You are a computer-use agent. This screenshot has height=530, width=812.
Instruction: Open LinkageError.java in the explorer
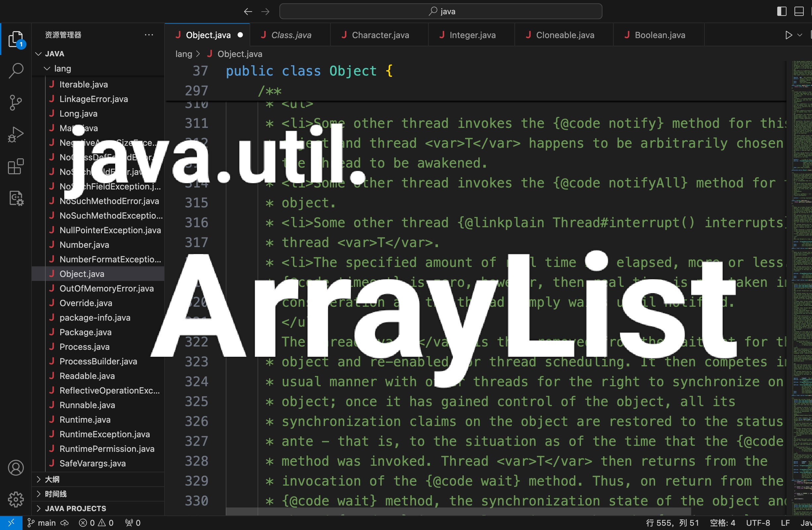pyautogui.click(x=98, y=99)
